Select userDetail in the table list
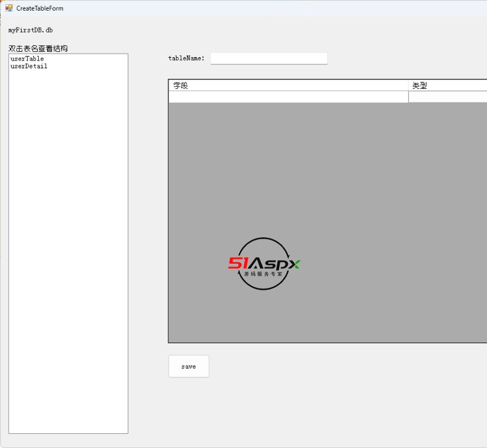 tap(29, 66)
